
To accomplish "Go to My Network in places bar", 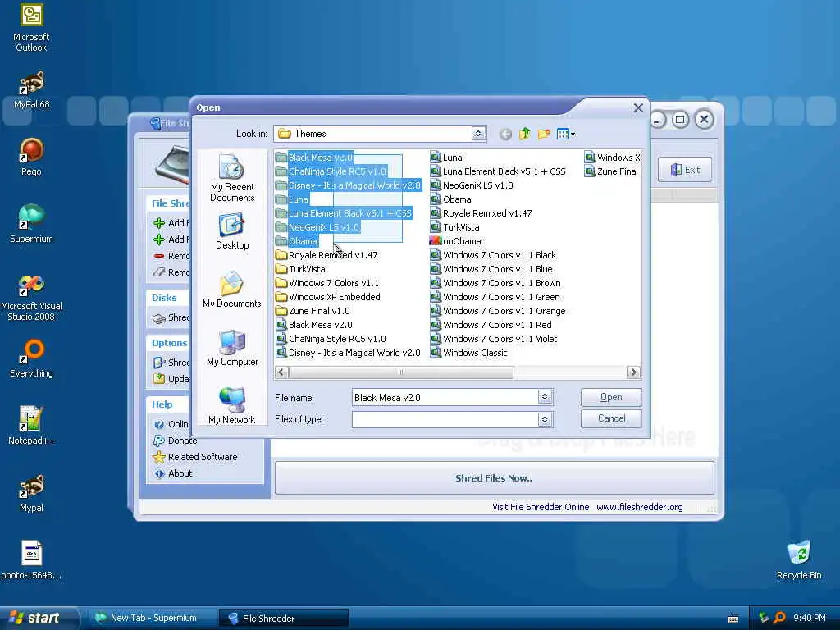I will [232, 405].
